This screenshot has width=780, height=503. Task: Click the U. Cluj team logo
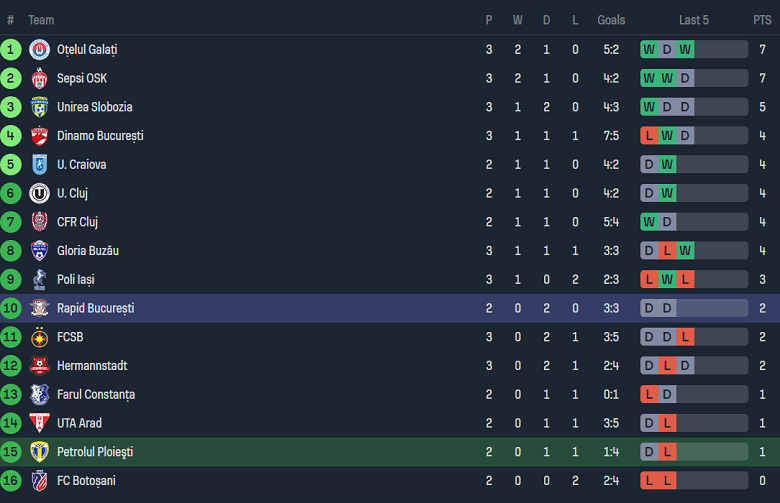(39, 193)
